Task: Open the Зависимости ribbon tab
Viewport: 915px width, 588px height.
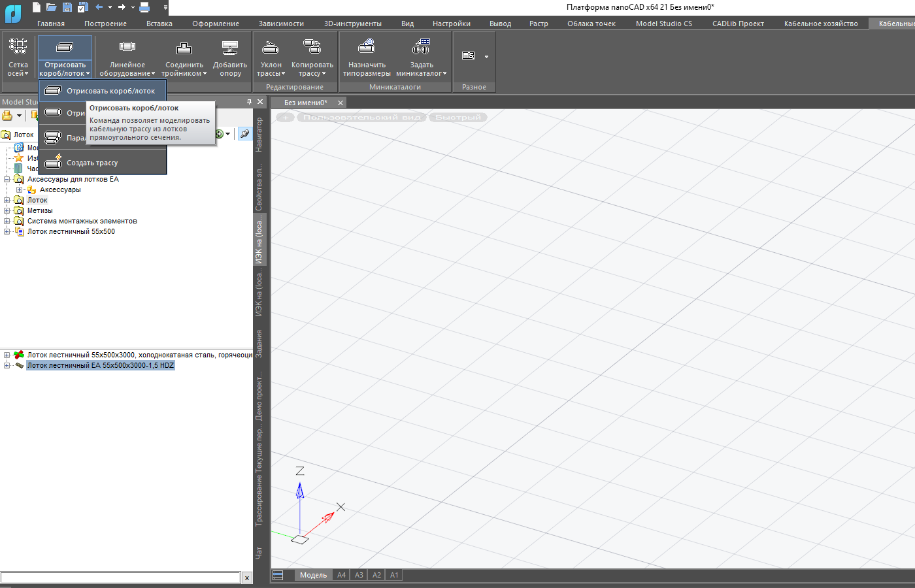Action: point(281,24)
